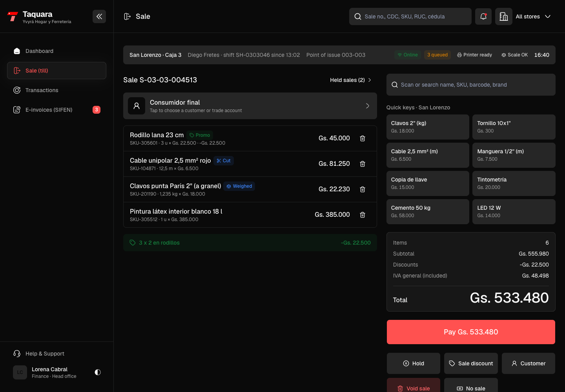Open Consumidor final customer chooser
Image resolution: width=565 pixels, height=392 pixels.
click(250, 106)
